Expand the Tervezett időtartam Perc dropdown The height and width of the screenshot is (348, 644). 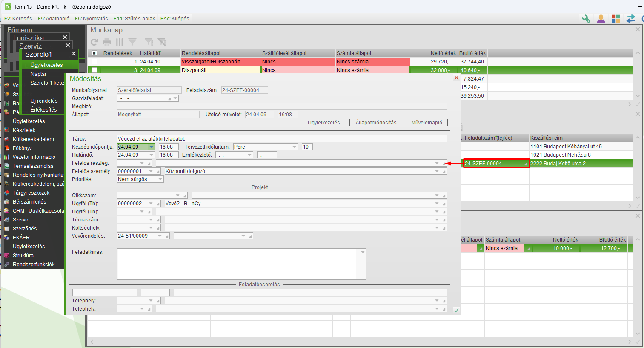pyautogui.click(x=294, y=147)
